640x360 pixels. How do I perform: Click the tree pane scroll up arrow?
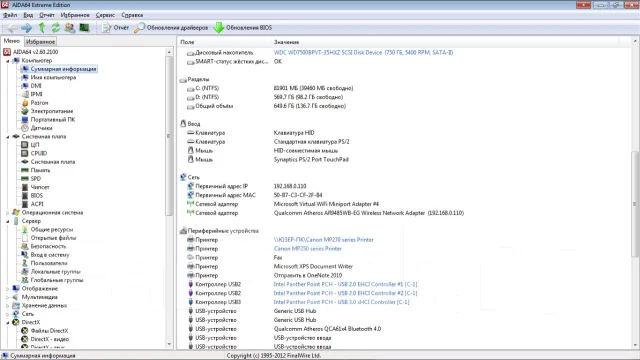point(169,52)
